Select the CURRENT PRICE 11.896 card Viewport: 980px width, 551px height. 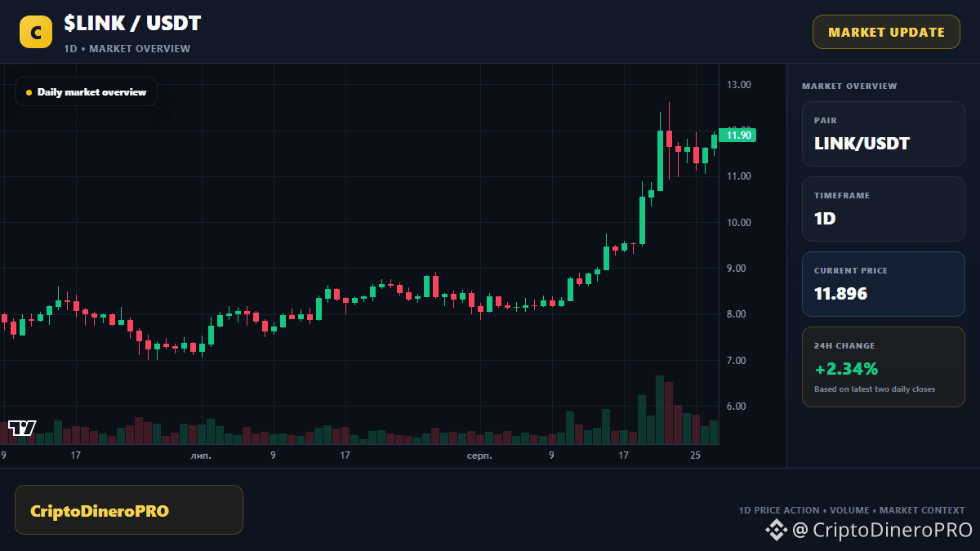click(x=884, y=284)
